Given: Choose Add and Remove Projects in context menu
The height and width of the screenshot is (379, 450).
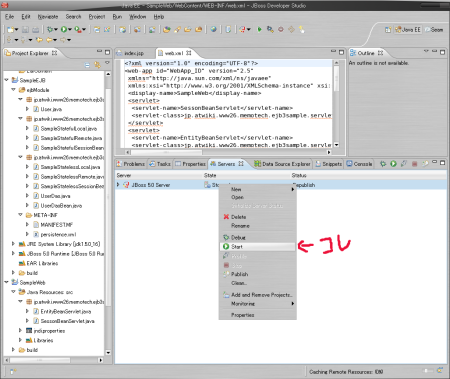Looking at the screenshot, I should coord(258,295).
